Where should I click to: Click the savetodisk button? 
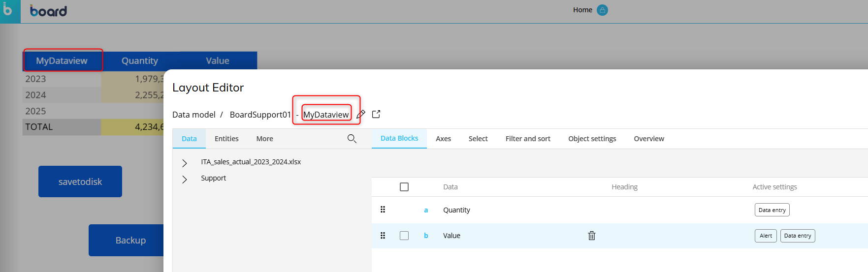[80, 181]
